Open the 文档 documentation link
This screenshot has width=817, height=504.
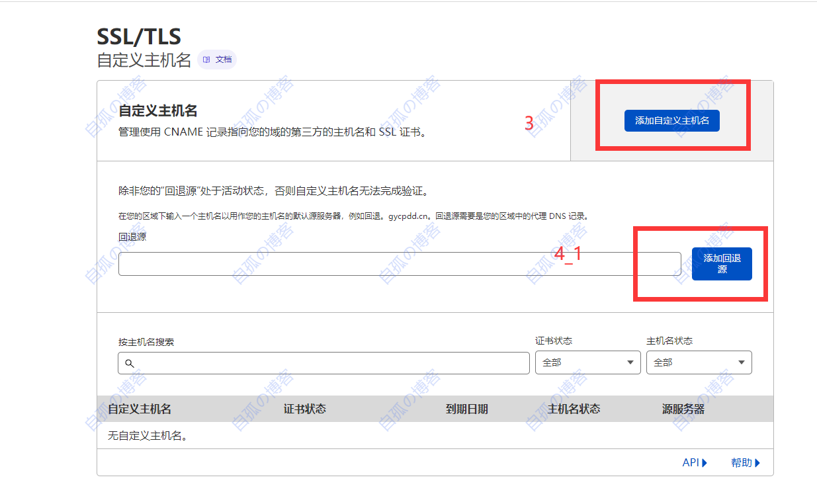[x=217, y=60]
